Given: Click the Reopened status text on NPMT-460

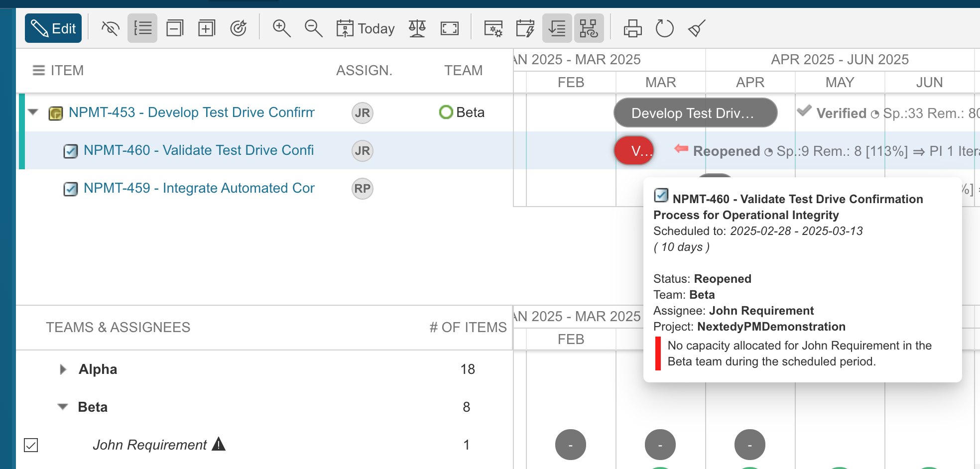Looking at the screenshot, I should [x=727, y=151].
